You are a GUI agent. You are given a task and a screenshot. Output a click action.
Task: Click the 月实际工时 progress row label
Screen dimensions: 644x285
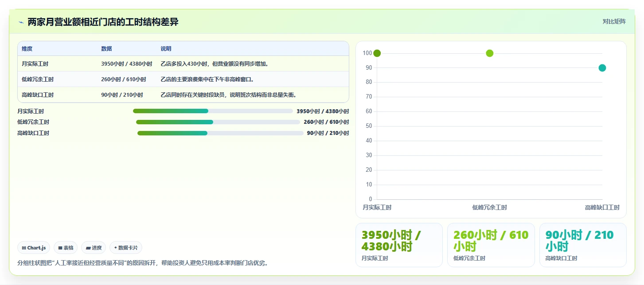(31, 111)
